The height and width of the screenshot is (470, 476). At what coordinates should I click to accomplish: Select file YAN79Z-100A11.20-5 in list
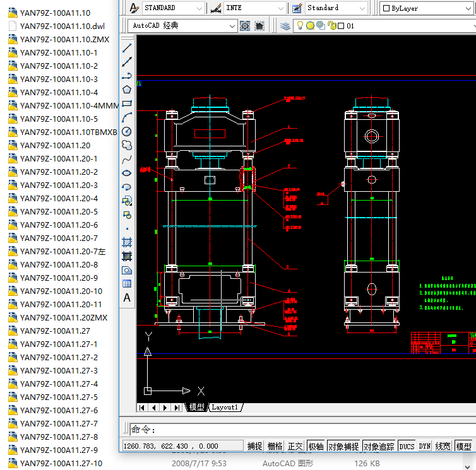(x=59, y=211)
